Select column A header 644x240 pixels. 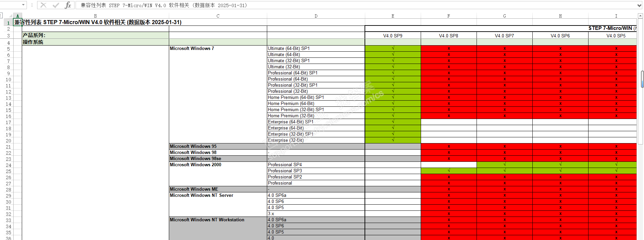(18, 16)
